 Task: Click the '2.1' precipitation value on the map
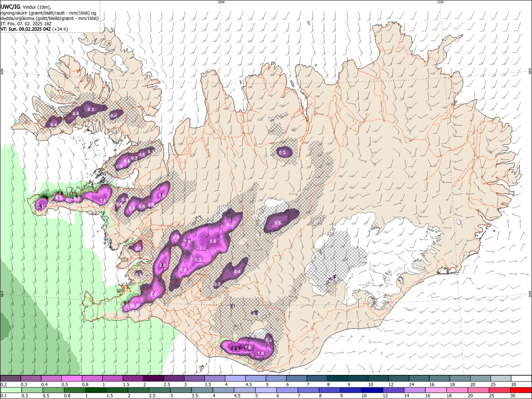[41, 206]
